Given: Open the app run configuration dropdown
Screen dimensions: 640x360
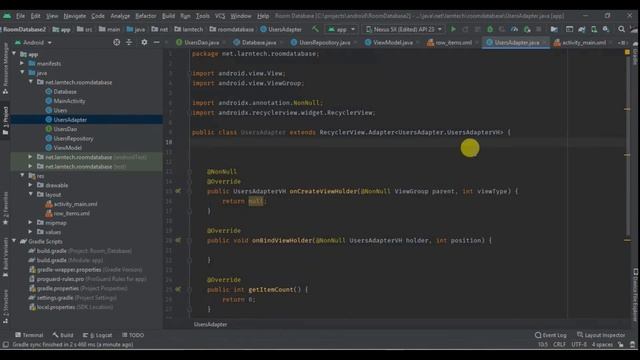Looking at the screenshot, I should 342,29.
